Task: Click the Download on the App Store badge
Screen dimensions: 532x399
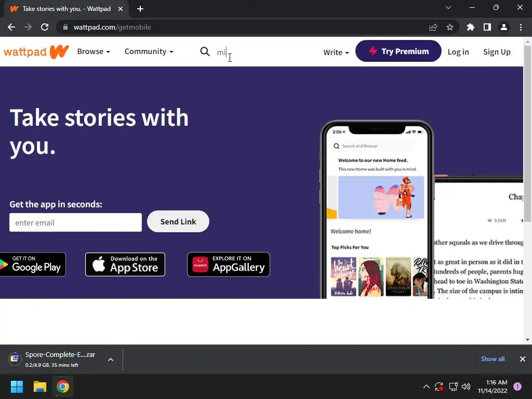Action: click(x=125, y=264)
